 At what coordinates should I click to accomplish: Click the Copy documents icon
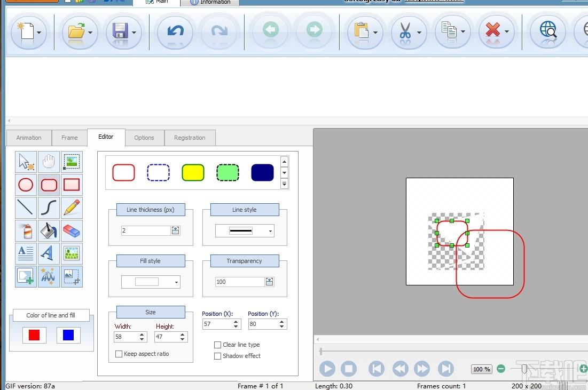tap(449, 30)
